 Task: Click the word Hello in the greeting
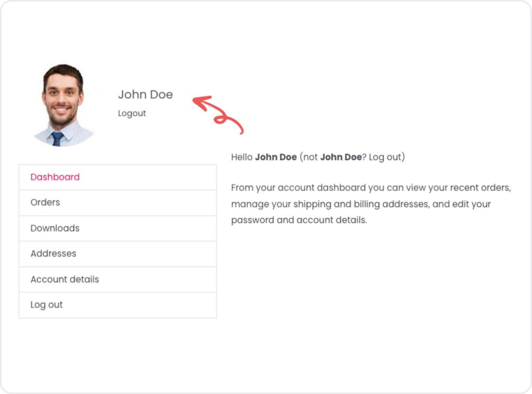click(242, 157)
